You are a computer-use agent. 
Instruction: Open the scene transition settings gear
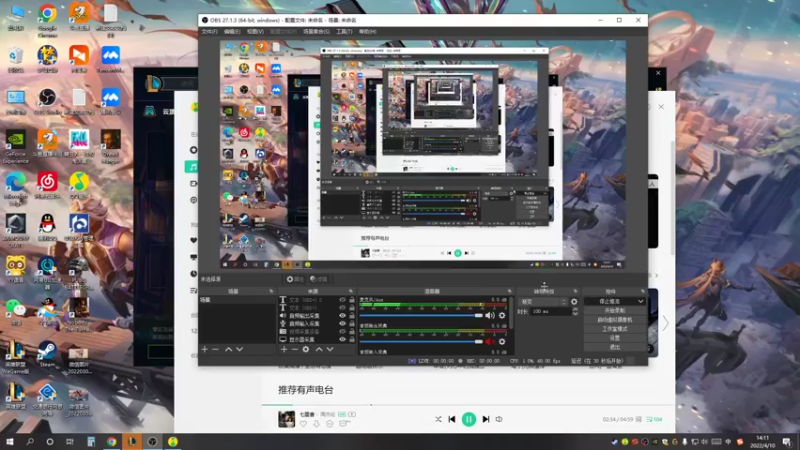pyautogui.click(x=574, y=302)
